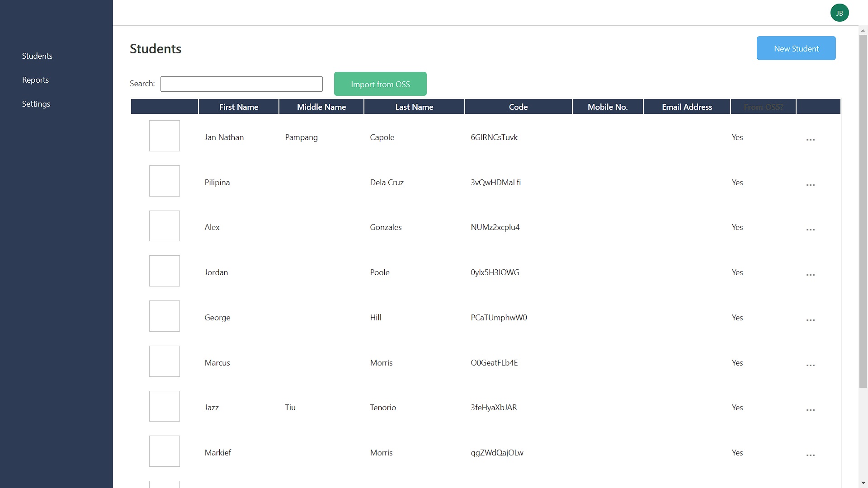This screenshot has height=488, width=868.
Task: Click the Email Address column header
Action: pos(687,107)
